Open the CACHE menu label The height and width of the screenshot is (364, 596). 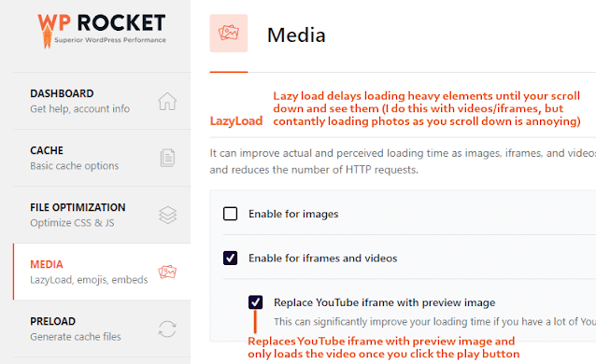(x=47, y=150)
